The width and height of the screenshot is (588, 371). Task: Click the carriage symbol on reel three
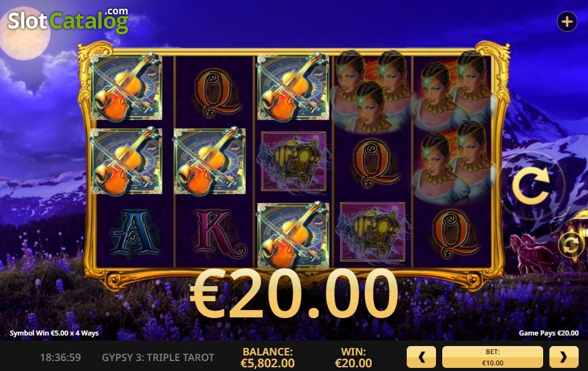tap(293, 161)
